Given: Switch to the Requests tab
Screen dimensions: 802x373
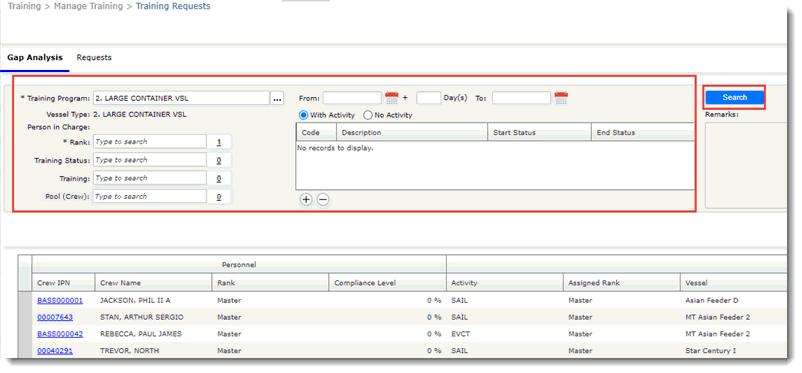Looking at the screenshot, I should pos(94,57).
